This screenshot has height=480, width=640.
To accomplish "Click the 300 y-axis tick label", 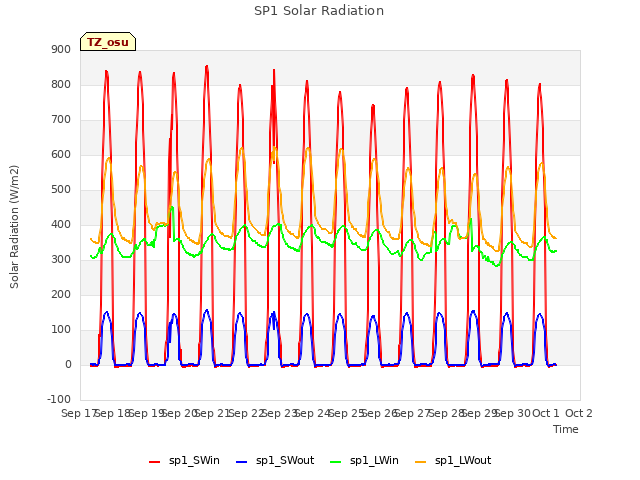I will coord(61,260).
